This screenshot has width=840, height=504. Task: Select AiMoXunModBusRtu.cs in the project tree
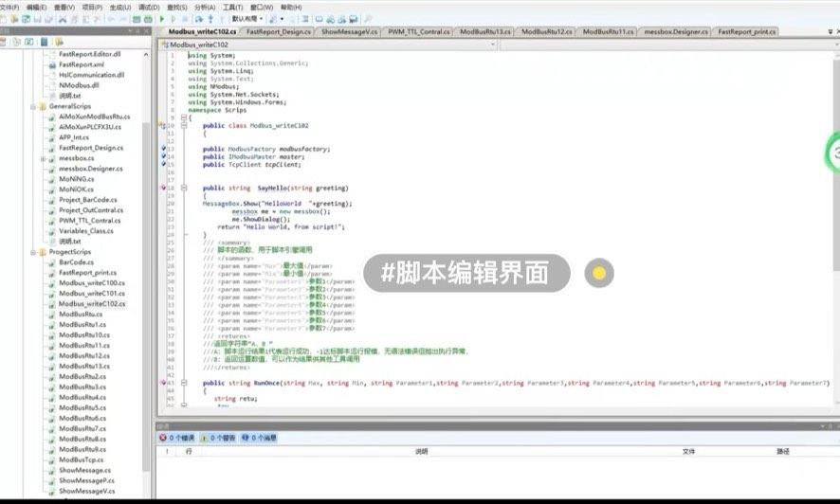click(x=94, y=117)
